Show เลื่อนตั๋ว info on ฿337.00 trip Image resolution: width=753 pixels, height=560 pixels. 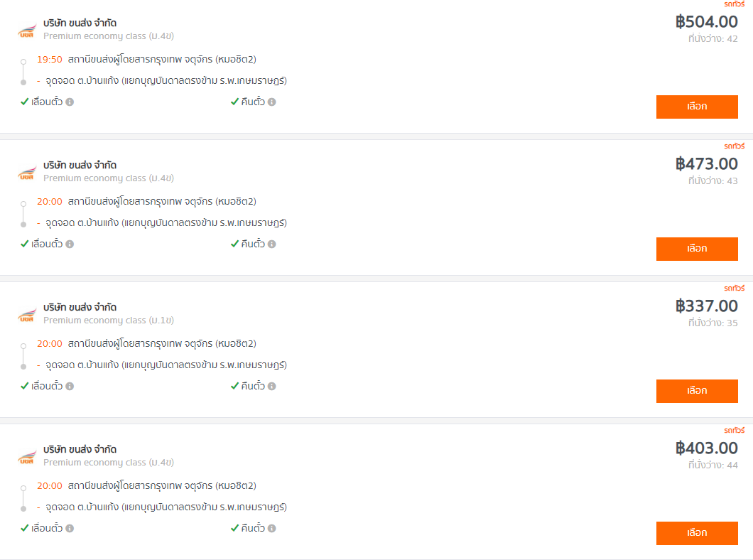click(70, 386)
